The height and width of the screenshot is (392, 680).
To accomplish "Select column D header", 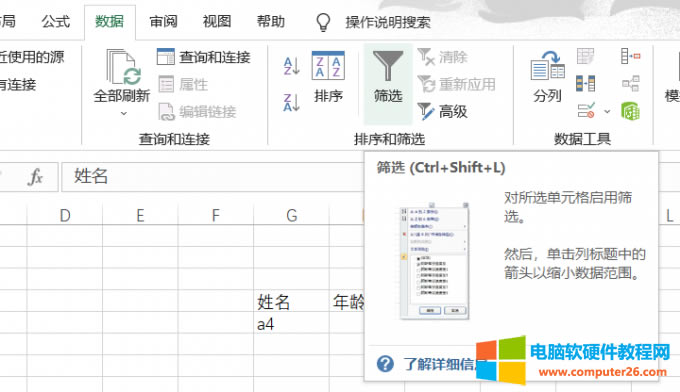I will [x=65, y=215].
